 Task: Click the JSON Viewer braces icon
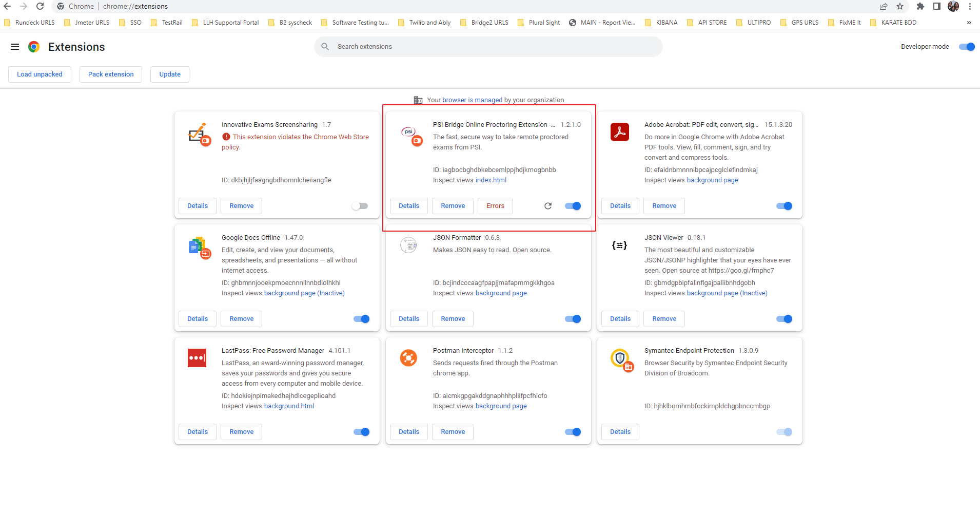[x=619, y=245]
